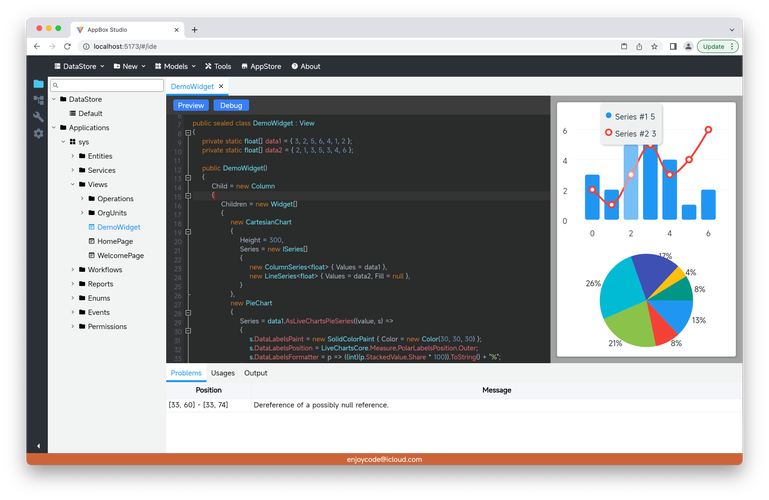Screen dimensions: 769x500
Task: Expand the Reports folder
Action: point(73,284)
